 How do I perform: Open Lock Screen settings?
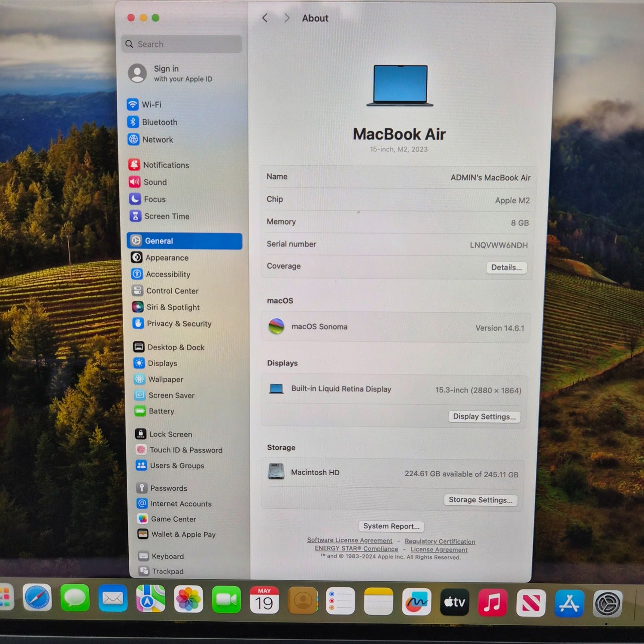(x=164, y=434)
